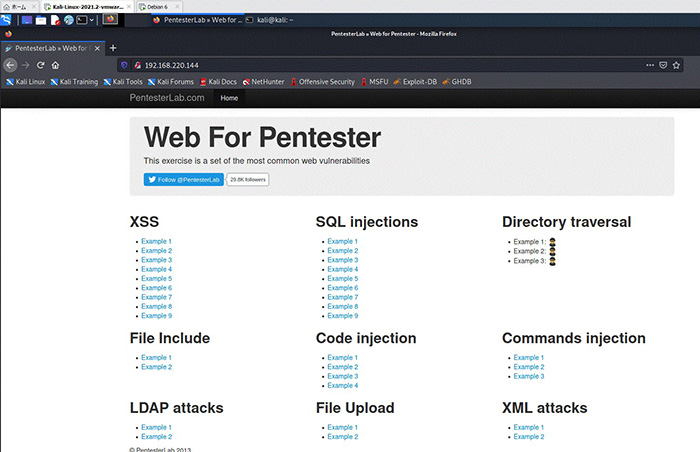This screenshot has height=452, width=700.
Task: Open SQL injections Example 5 link
Action: [342, 279]
